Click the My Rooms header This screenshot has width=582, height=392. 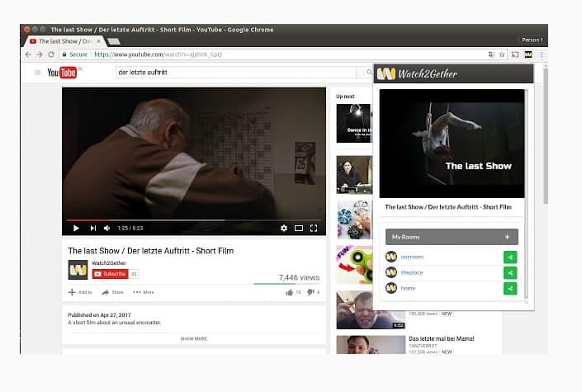tap(452, 237)
